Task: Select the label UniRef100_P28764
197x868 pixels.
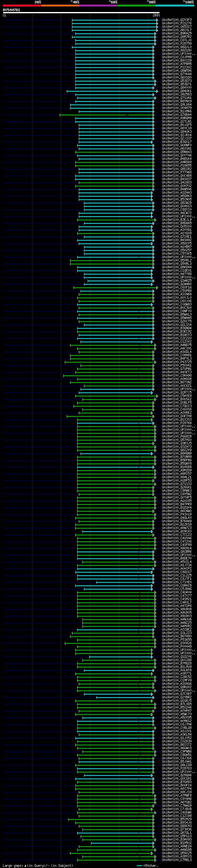Action: click(177, 423)
